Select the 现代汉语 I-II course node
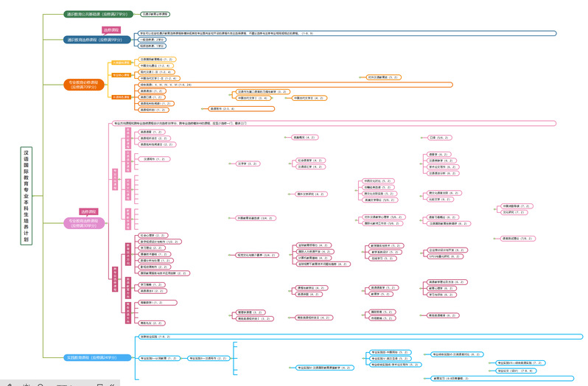The height and width of the screenshot is (386, 588). (155, 71)
